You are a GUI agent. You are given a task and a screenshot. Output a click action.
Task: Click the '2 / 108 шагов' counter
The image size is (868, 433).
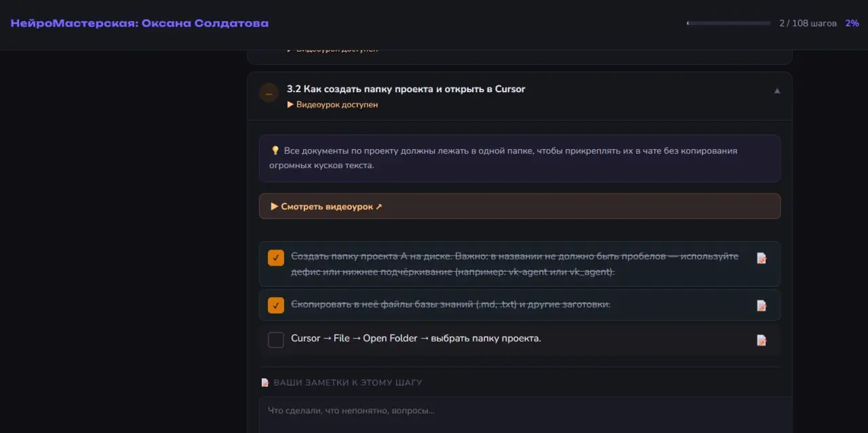point(808,23)
